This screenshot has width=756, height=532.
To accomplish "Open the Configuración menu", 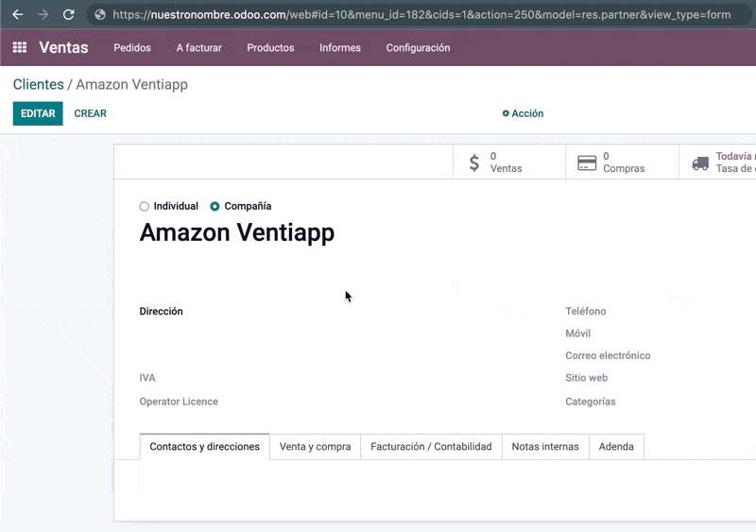I will (x=418, y=48).
